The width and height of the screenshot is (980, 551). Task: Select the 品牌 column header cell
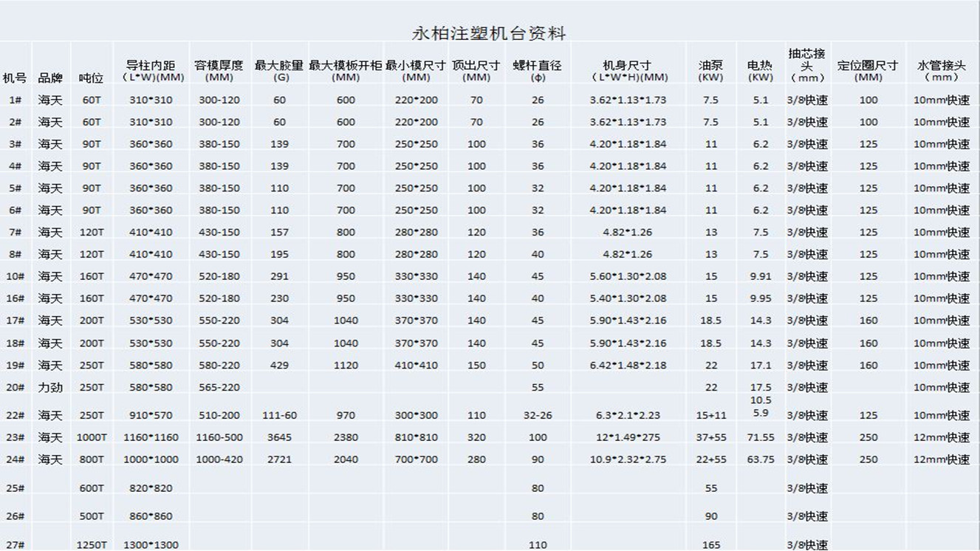coord(50,78)
